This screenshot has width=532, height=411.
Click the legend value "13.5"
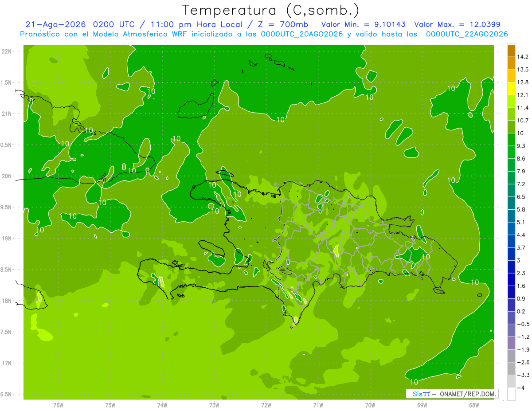pyautogui.click(x=523, y=70)
